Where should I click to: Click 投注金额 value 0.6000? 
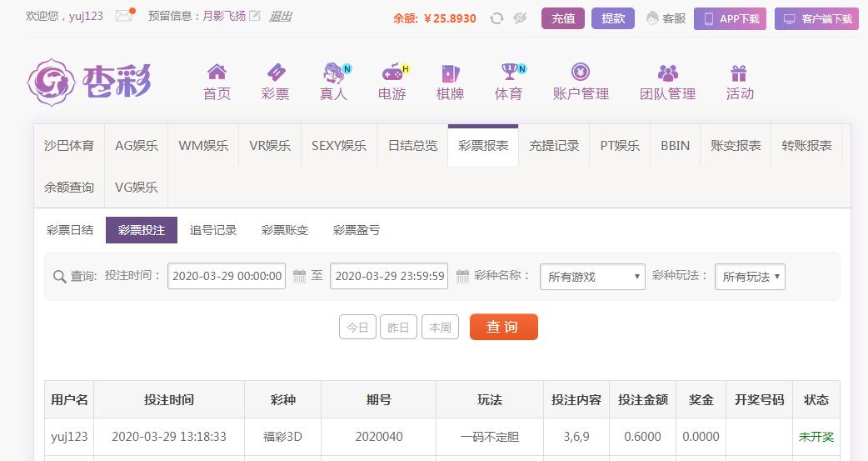tap(643, 437)
